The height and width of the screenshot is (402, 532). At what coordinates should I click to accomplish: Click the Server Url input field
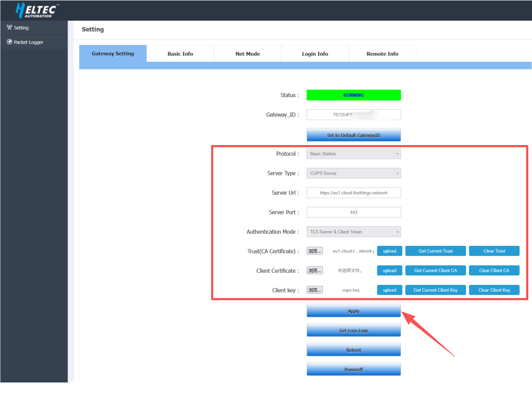[x=354, y=193]
